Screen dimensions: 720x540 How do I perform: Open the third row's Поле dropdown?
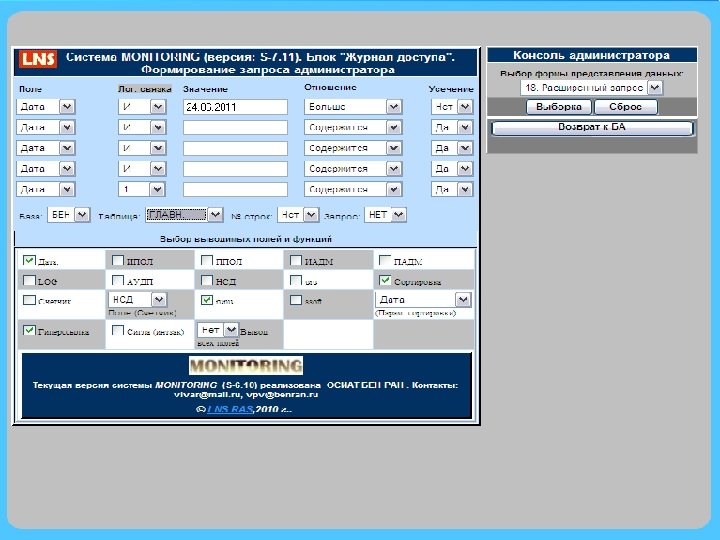pos(46,148)
